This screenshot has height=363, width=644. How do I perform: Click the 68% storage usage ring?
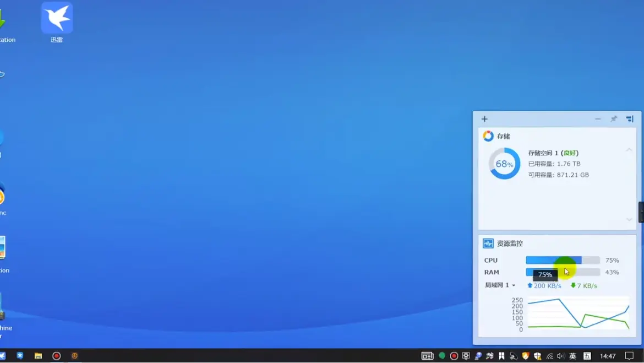tap(504, 164)
